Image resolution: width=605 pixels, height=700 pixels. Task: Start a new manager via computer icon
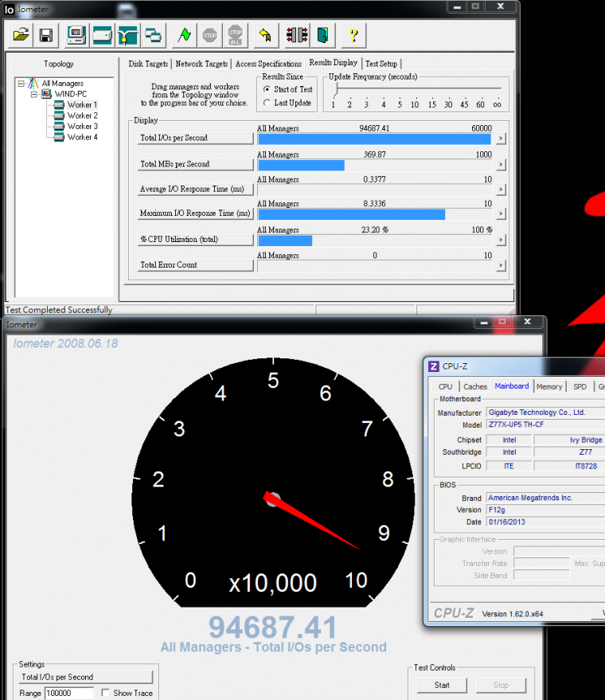[x=76, y=35]
